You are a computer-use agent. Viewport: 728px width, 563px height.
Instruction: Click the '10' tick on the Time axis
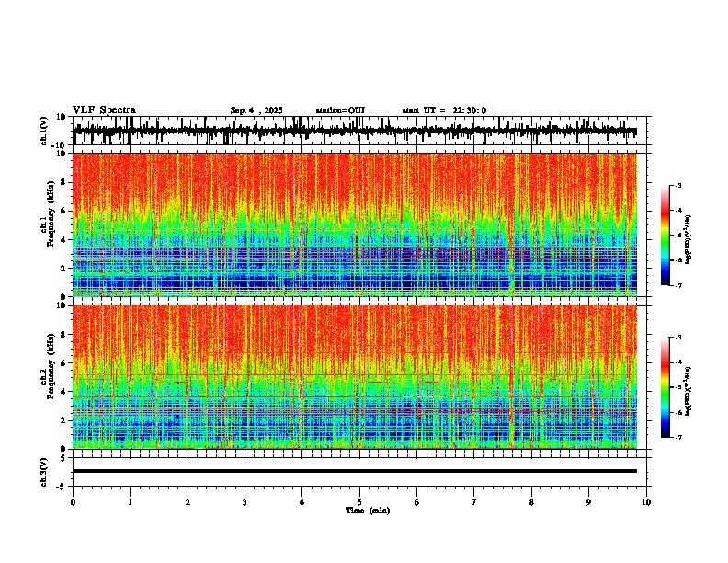point(646,502)
